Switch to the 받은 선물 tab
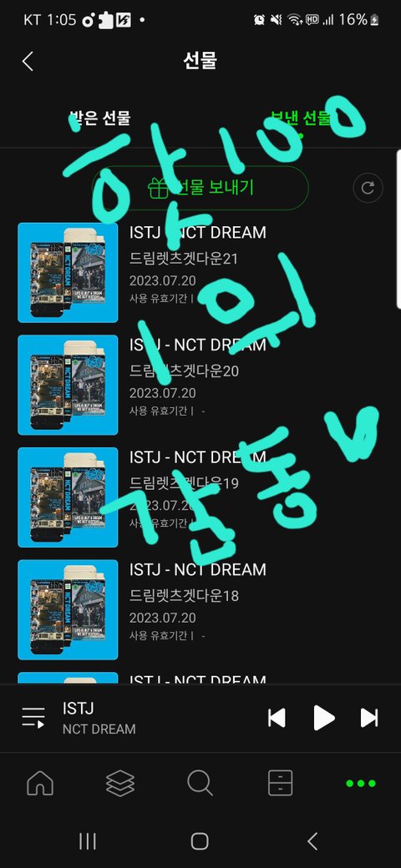Screen dimensions: 401x868 point(99,118)
